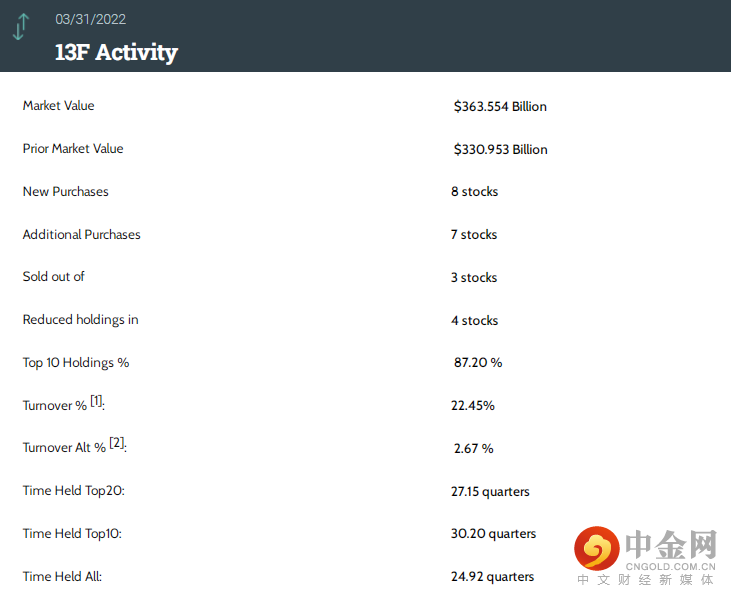The image size is (731, 598).
Task: Click the up-down arrows activity icon
Action: 21,27
